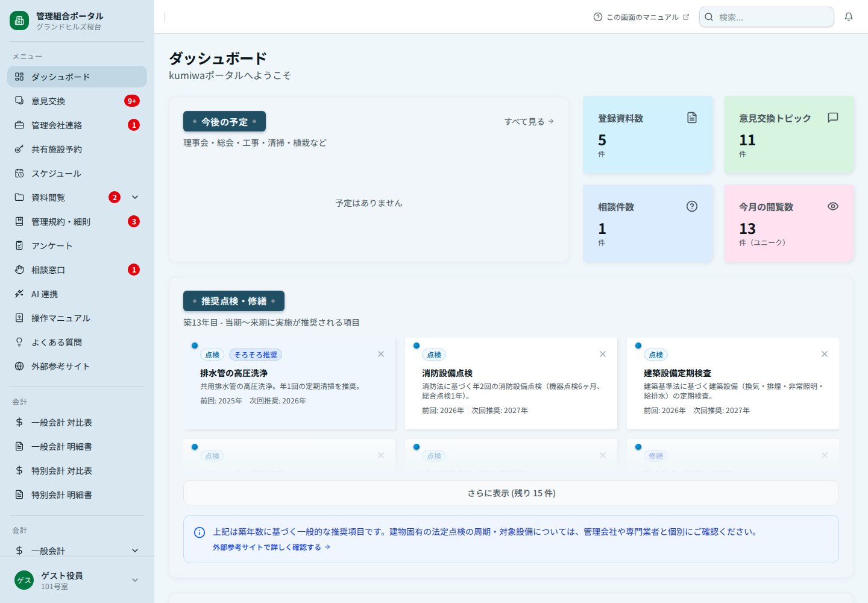Screen dimensions: 868x603
Task: Open 特別会計 明細書 in the sidebar
Action: [x=77, y=494]
